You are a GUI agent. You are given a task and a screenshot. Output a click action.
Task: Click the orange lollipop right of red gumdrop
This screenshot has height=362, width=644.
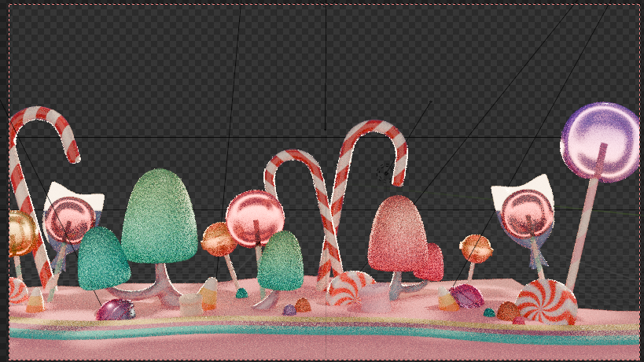click(x=477, y=249)
